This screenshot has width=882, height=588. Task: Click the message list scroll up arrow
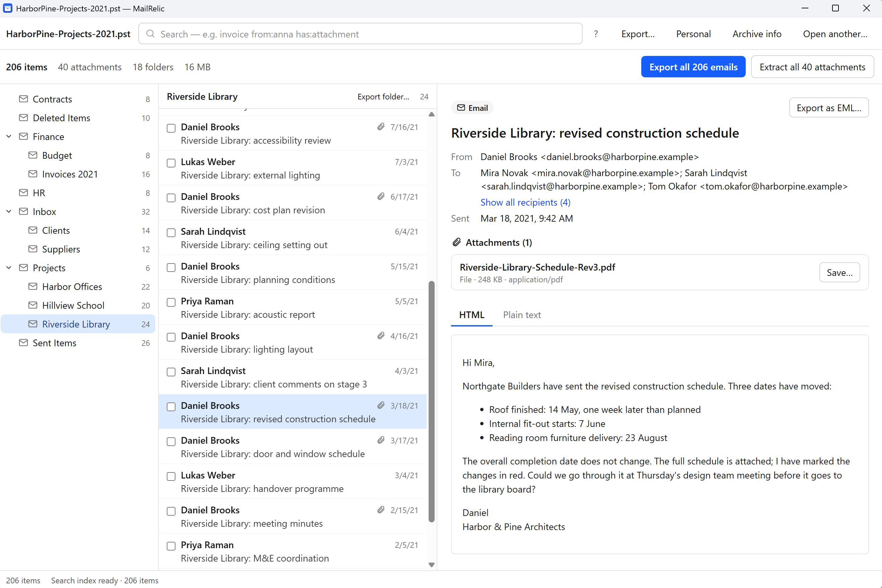432,115
